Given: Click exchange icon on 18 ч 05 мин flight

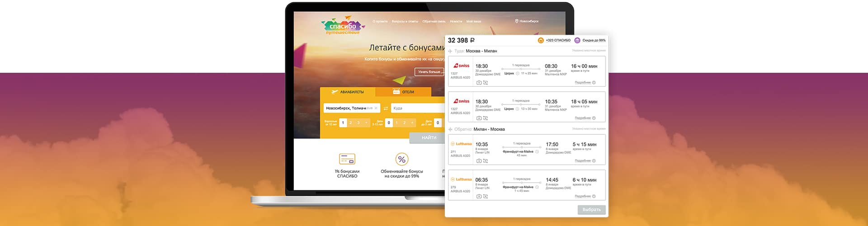Looking at the screenshot, I should tap(486, 118).
